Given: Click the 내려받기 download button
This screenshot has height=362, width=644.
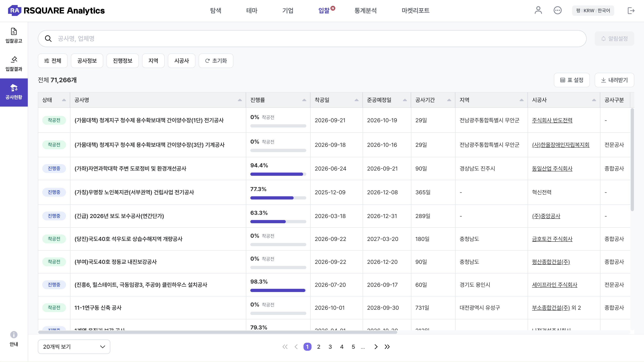Looking at the screenshot, I should click(614, 80).
